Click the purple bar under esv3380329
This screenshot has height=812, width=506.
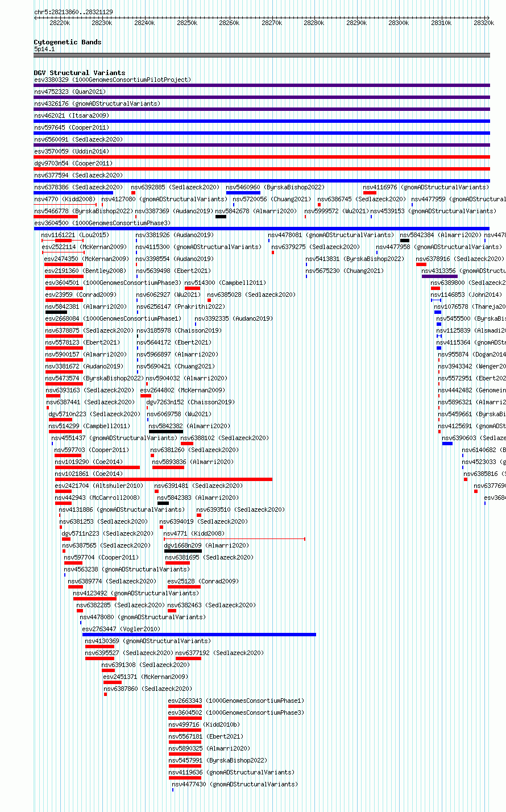click(262, 85)
